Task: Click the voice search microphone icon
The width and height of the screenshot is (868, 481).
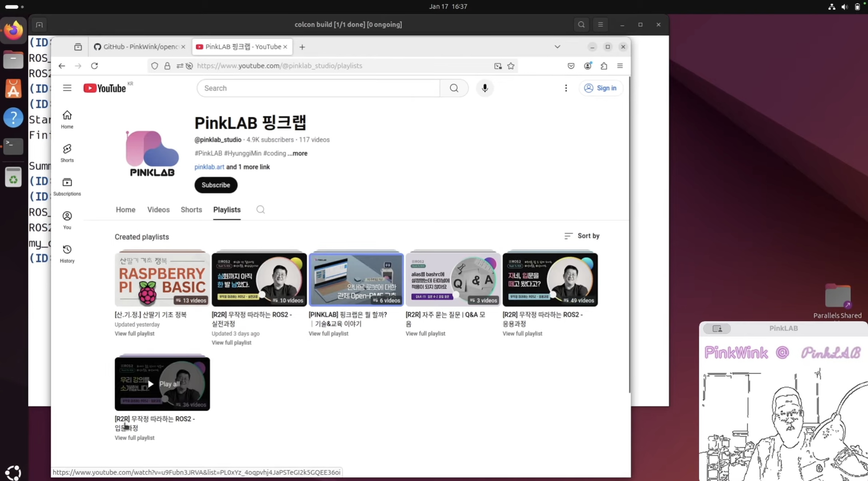Action: [484, 88]
